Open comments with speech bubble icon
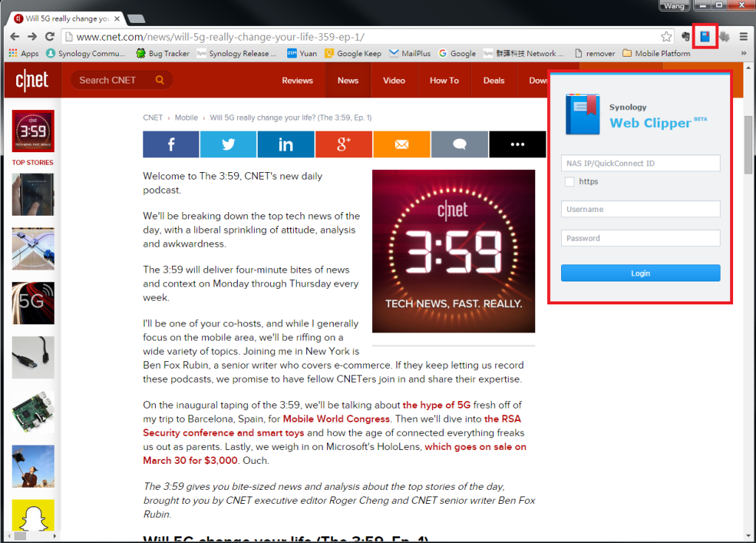Screen dimensions: 756x543 click(x=459, y=144)
